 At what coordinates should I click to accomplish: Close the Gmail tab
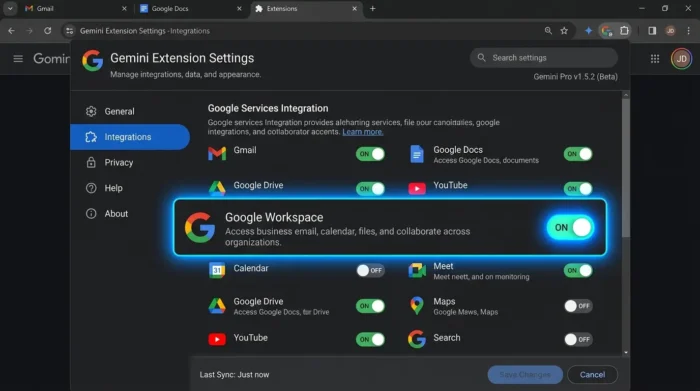click(124, 8)
